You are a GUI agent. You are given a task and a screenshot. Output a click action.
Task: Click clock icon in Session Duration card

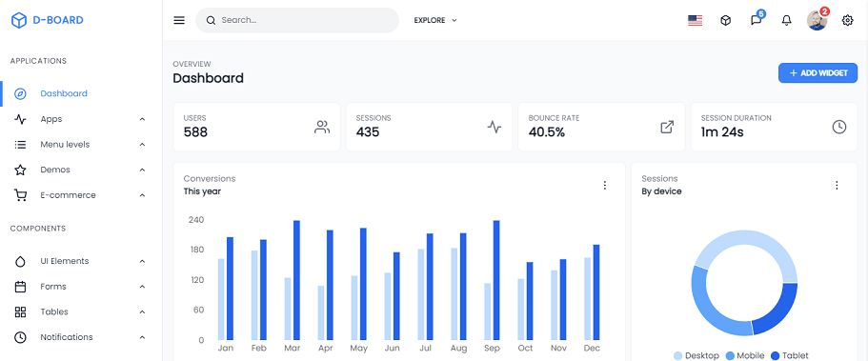(x=839, y=127)
